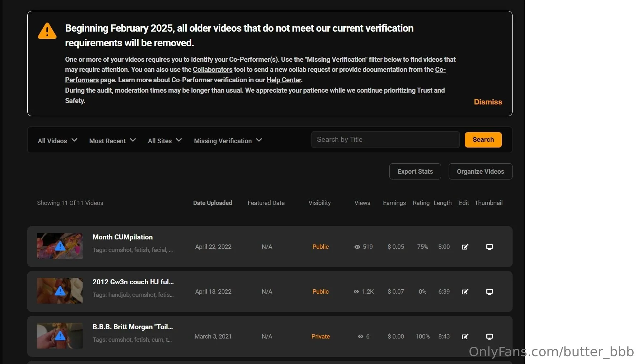This screenshot has width=639, height=364.
Task: Open Organize Videos
Action: (480, 172)
